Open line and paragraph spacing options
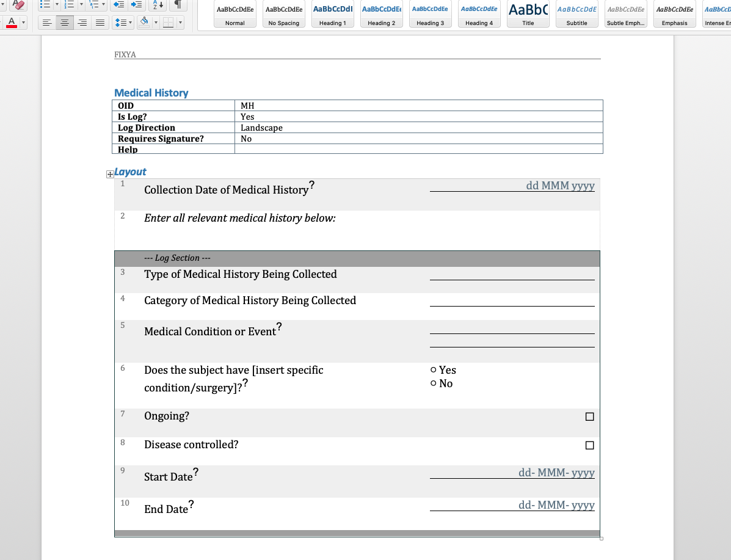Viewport: 731px width, 560px height. point(123,23)
